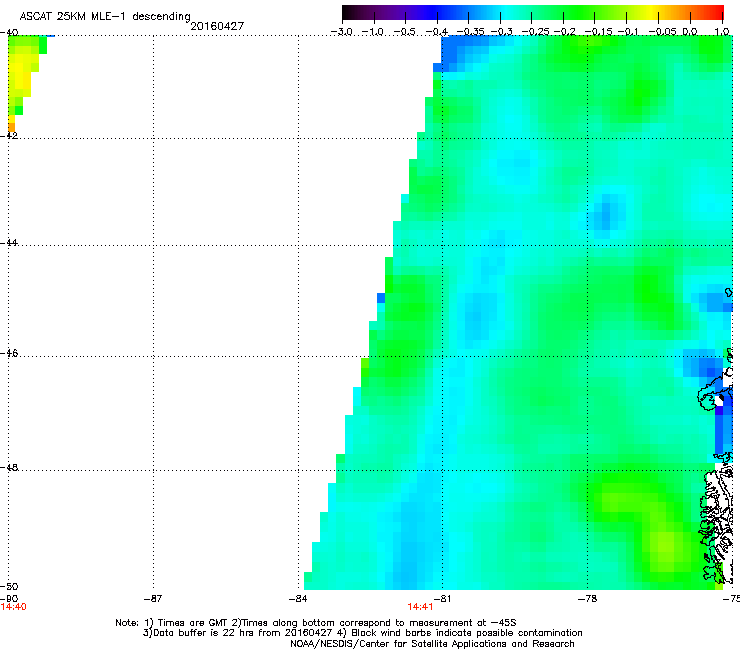Click the -42 latitude axis label
Screen dimensions: 740x650
(x=9, y=135)
